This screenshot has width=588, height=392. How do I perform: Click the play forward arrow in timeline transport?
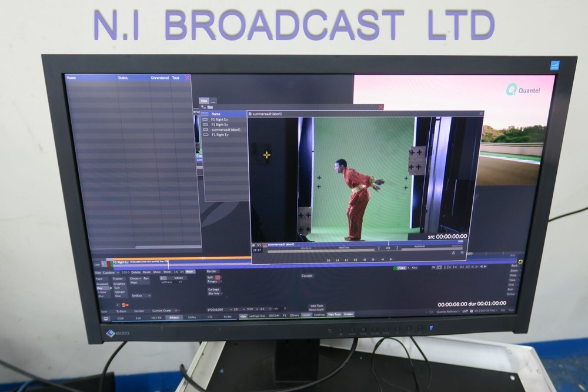[x=485, y=267]
